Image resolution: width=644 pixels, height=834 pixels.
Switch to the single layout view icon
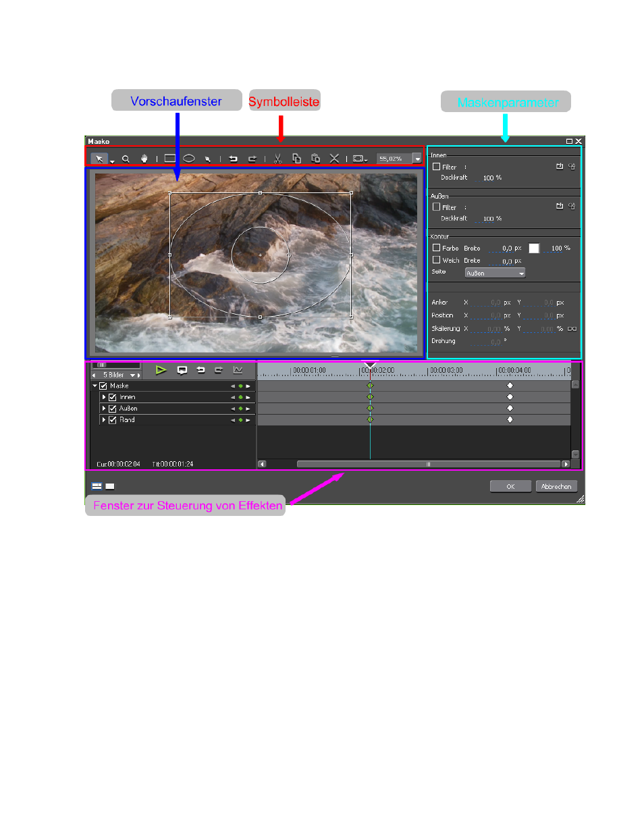point(110,486)
